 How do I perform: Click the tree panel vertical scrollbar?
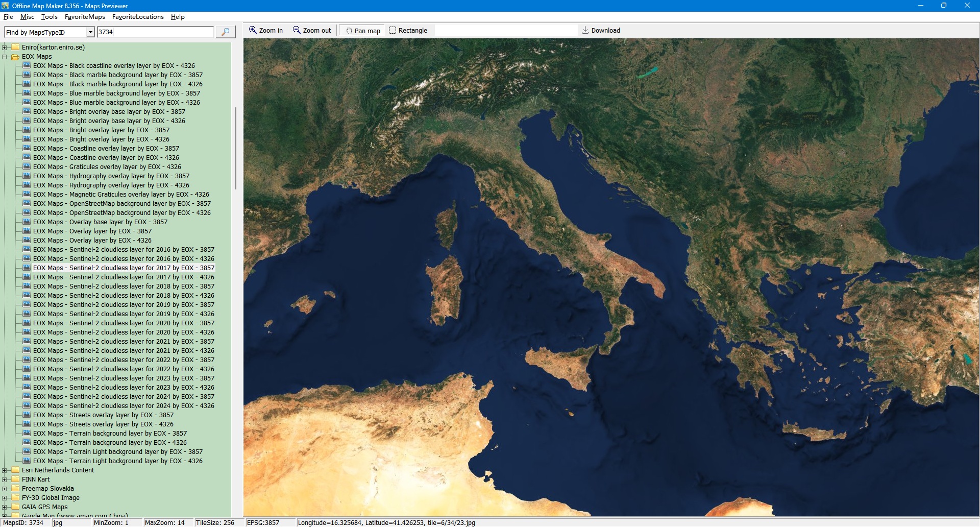(235, 148)
